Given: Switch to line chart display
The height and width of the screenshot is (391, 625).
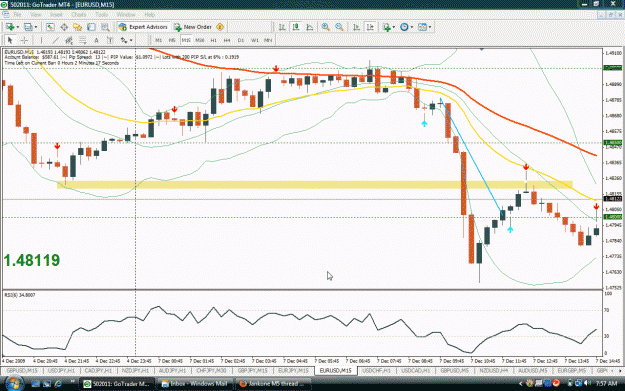Looking at the screenshot, I should pyautogui.click(x=310, y=27).
